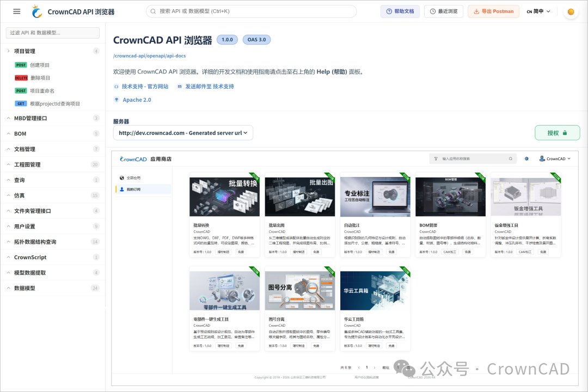
Task: Open the CrownCAD user dropdown in app store
Action: 555,158
